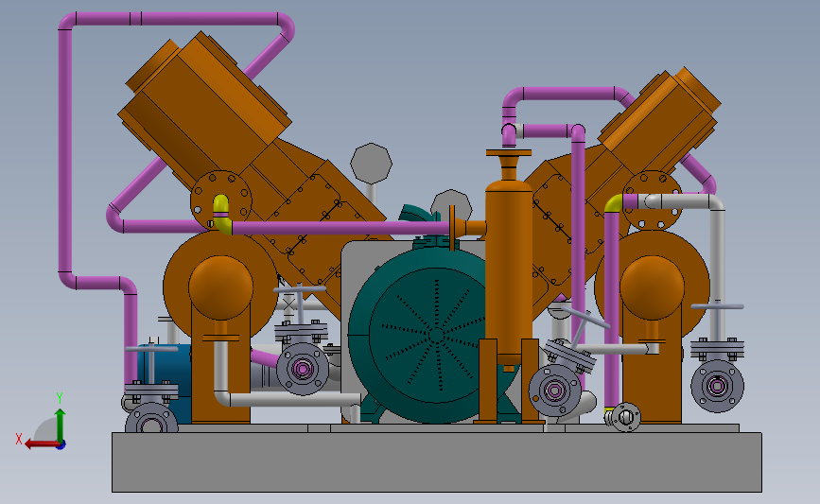Click the red X axis arrow of triad

(41, 444)
